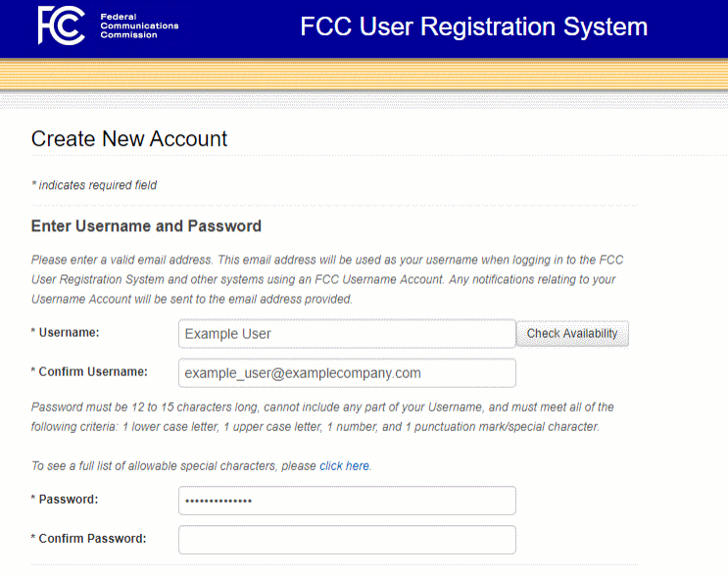This screenshot has width=728, height=576.
Task: Focus the Username input field
Action: 347,334
